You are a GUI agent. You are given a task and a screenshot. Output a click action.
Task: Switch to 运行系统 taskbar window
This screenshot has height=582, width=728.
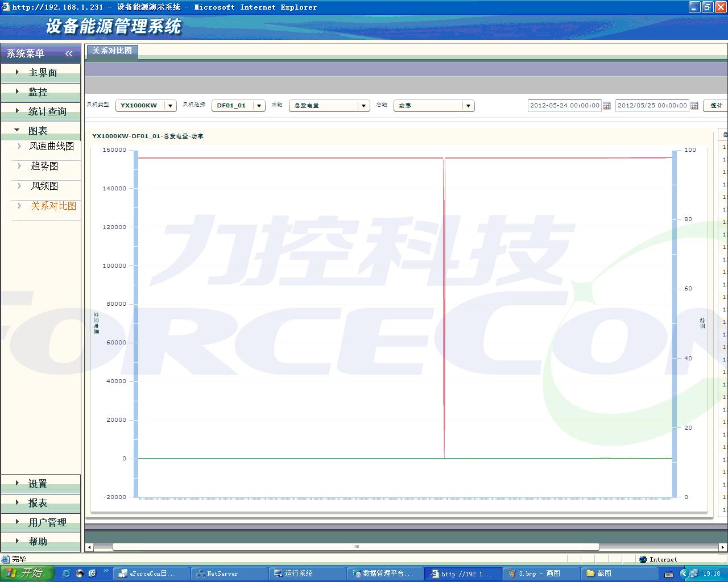coord(306,573)
